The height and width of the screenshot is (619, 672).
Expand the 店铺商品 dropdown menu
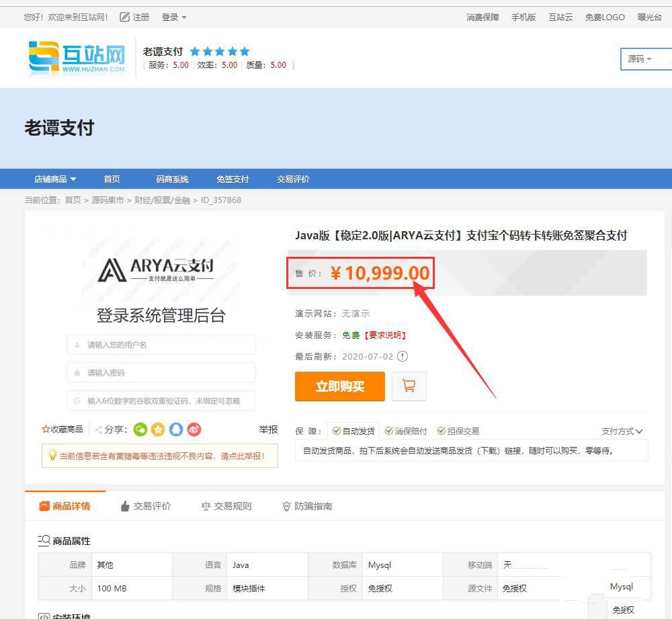click(x=54, y=179)
